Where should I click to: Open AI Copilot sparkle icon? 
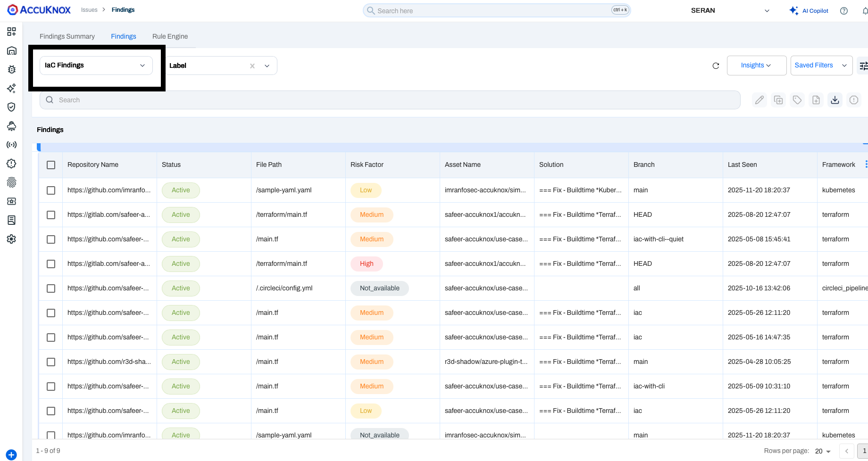coord(794,10)
